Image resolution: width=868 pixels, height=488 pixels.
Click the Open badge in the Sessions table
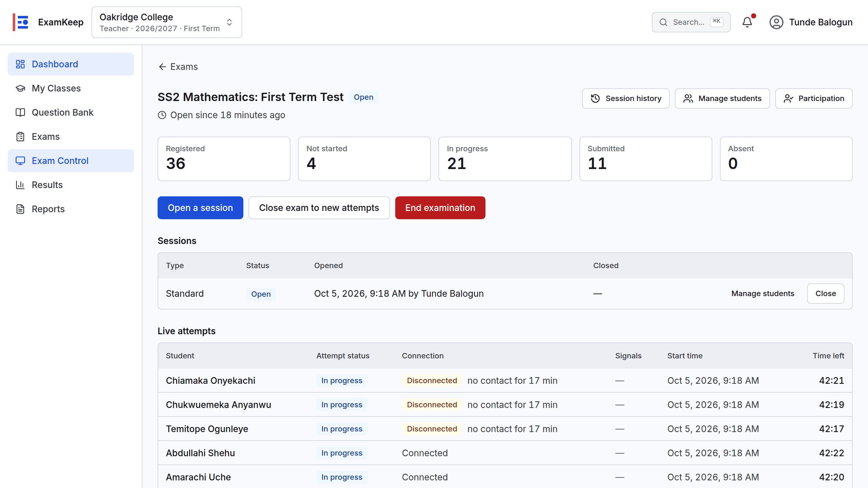[x=261, y=294]
